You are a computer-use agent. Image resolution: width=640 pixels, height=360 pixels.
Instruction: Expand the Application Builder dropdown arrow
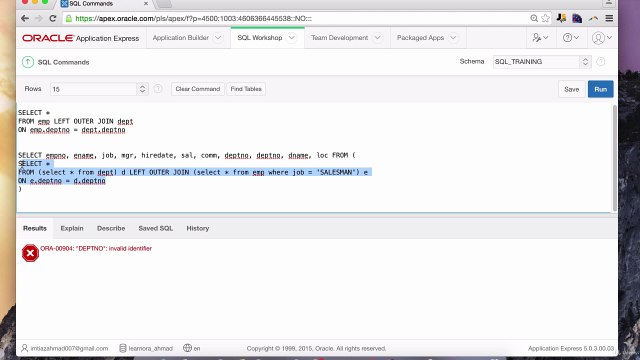point(218,38)
